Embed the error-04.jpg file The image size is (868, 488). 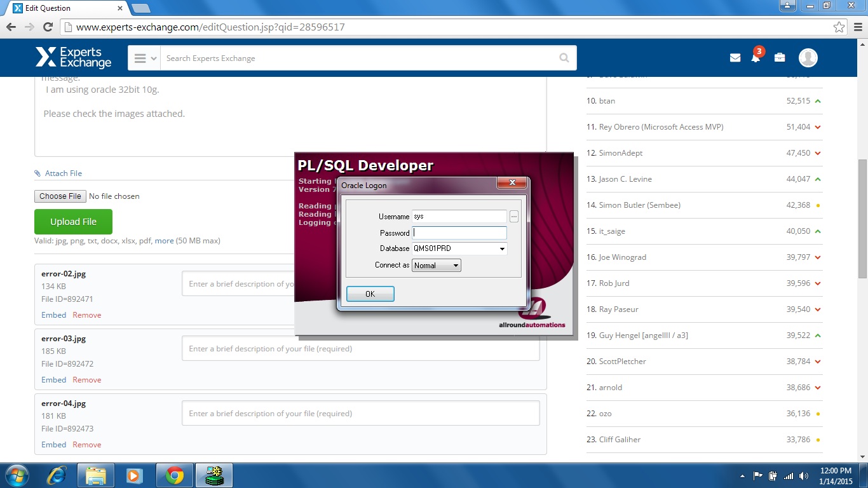(x=53, y=445)
